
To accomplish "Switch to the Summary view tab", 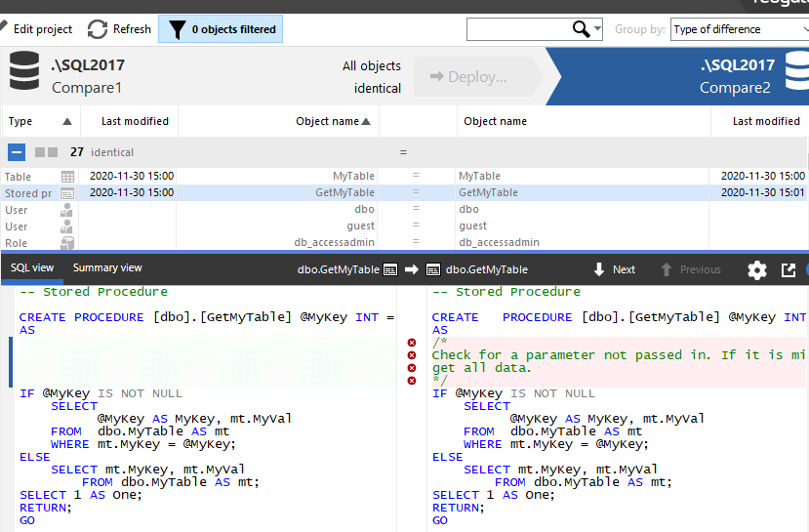I will [107, 268].
